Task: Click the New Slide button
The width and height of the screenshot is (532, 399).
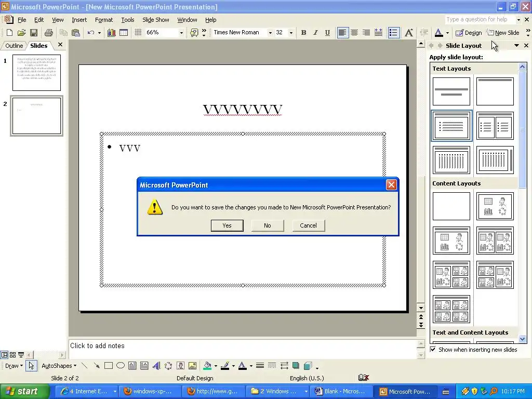Action: [503, 33]
